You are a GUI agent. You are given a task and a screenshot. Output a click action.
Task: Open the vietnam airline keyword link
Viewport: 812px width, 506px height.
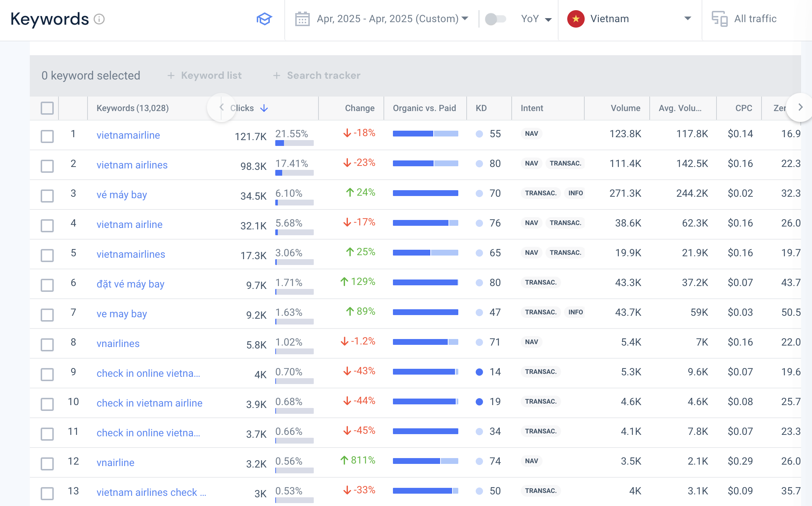[x=130, y=224]
